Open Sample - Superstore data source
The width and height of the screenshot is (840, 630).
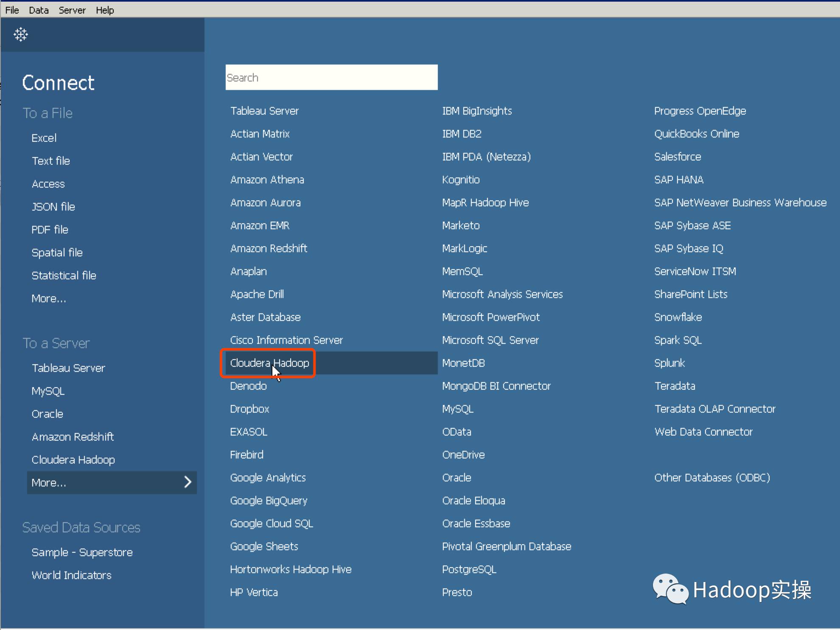tap(82, 552)
